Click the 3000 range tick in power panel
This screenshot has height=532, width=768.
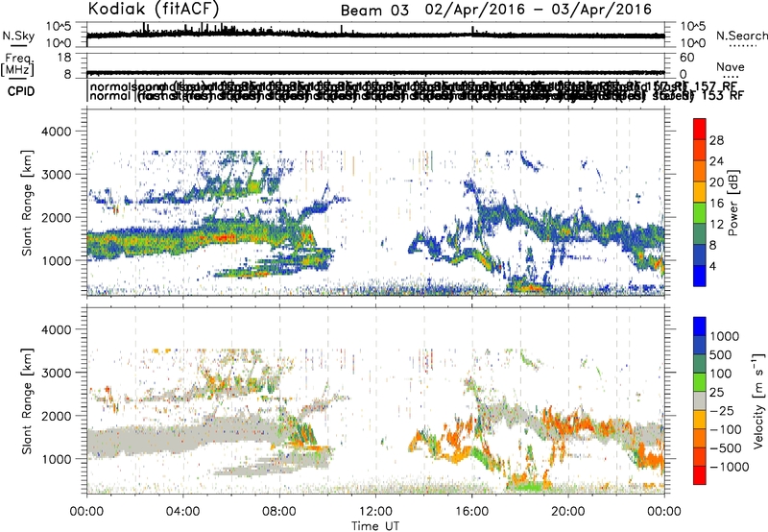pyautogui.click(x=56, y=175)
